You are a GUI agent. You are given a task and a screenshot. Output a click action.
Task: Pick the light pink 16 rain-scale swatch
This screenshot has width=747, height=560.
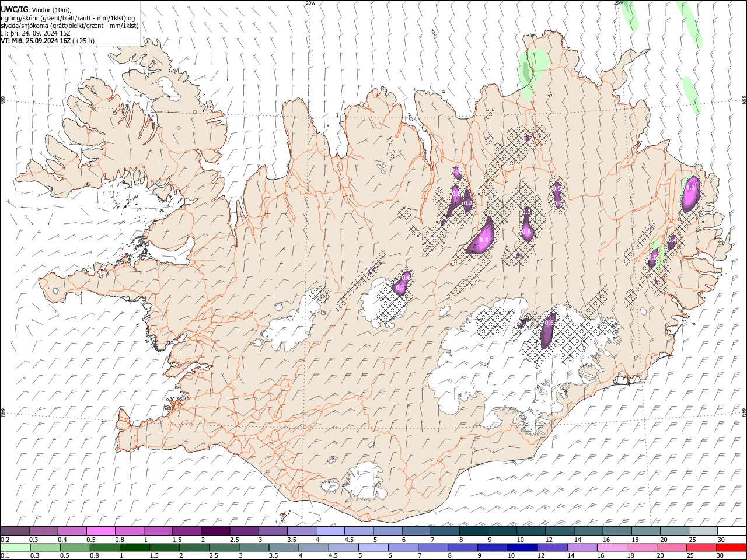(x=611, y=547)
